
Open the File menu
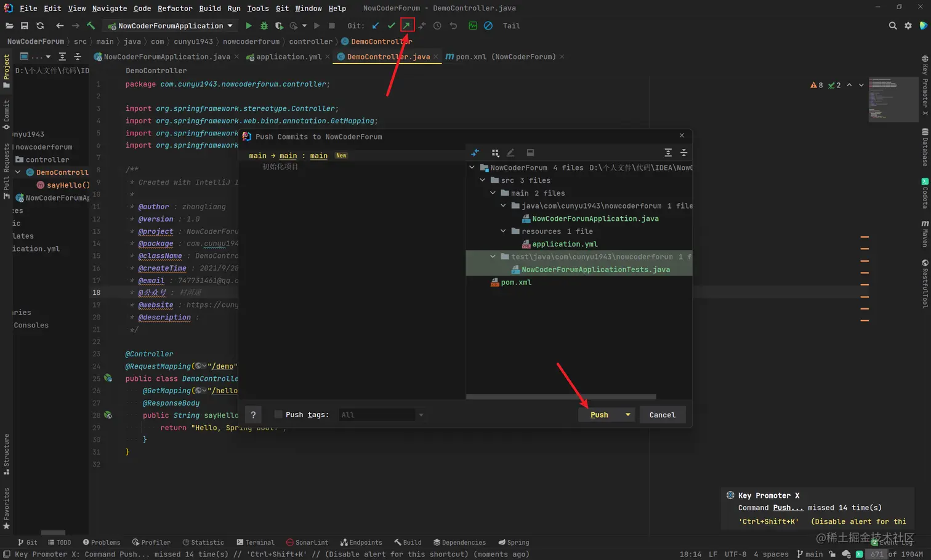[28, 8]
